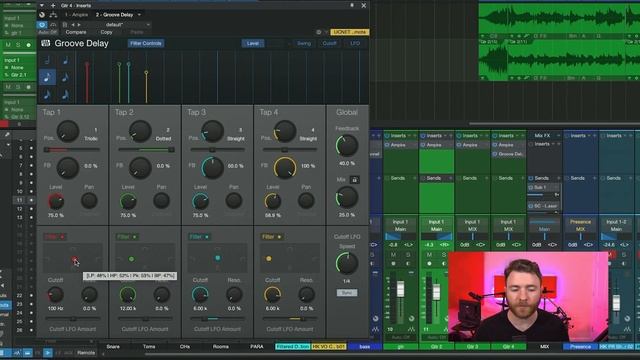Select the top-right note value icon
This screenshot has width=640, height=360.
click(x=65, y=61)
